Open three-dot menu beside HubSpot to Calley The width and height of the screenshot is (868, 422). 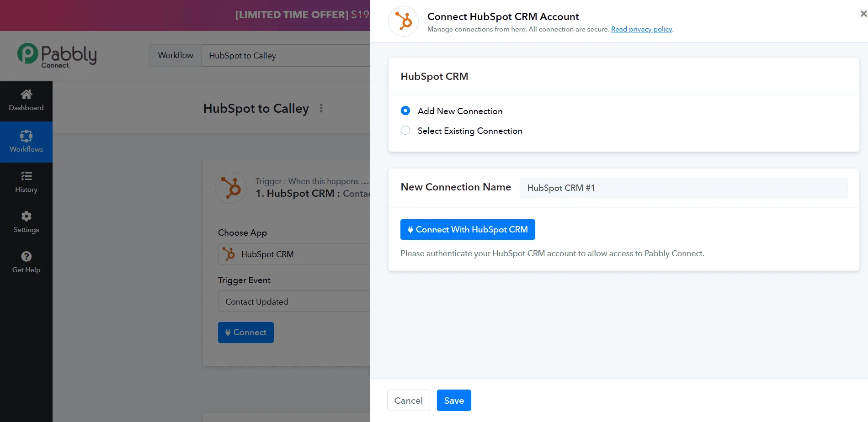(321, 108)
